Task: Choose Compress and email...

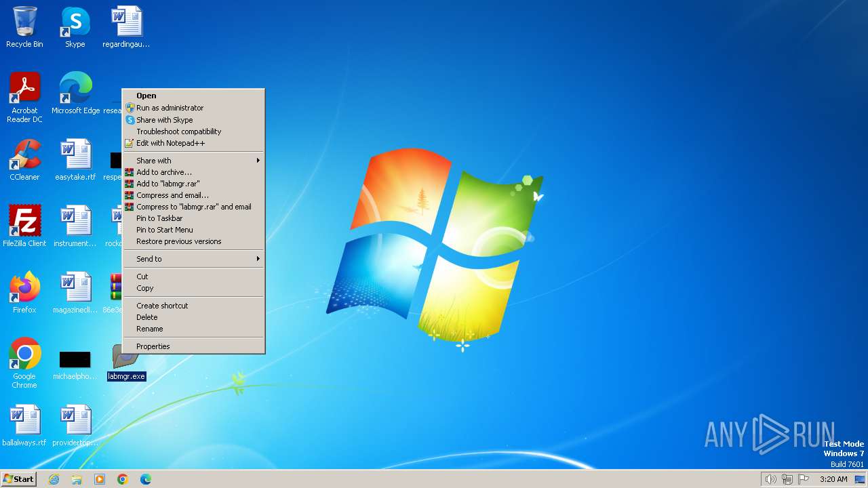Action: click(193, 195)
